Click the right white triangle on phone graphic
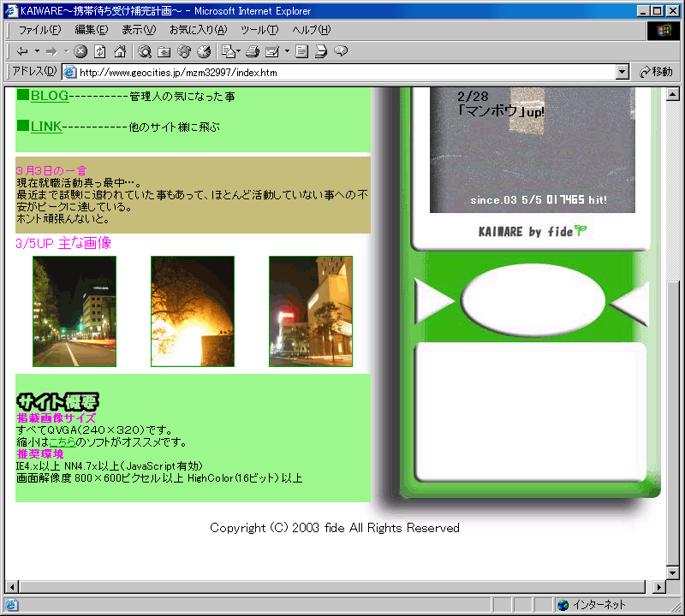The image size is (685, 616). tap(631, 303)
